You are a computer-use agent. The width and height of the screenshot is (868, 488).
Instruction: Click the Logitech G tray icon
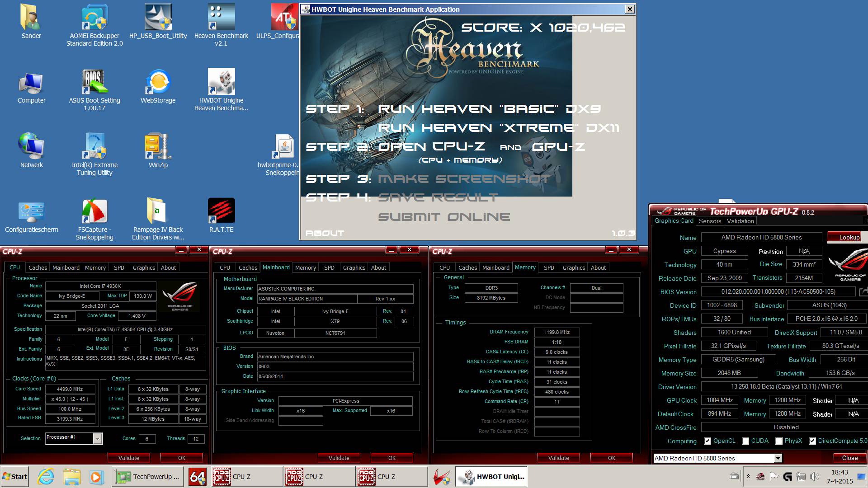(787, 476)
